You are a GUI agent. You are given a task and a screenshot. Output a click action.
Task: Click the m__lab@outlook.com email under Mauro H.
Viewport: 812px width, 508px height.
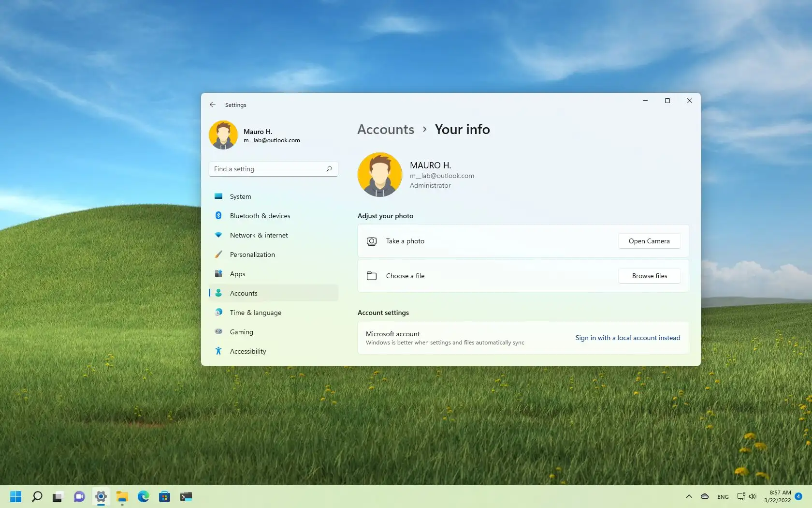272,140
